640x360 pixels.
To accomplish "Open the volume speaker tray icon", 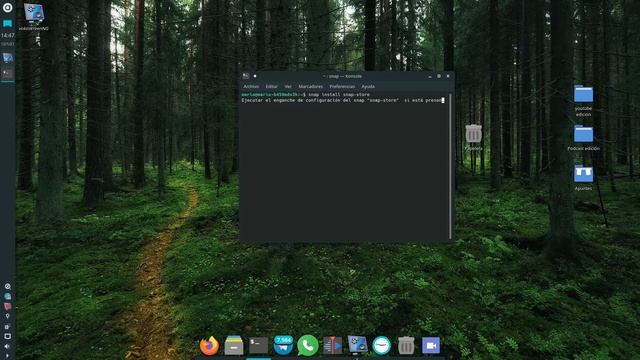I will (x=7, y=346).
